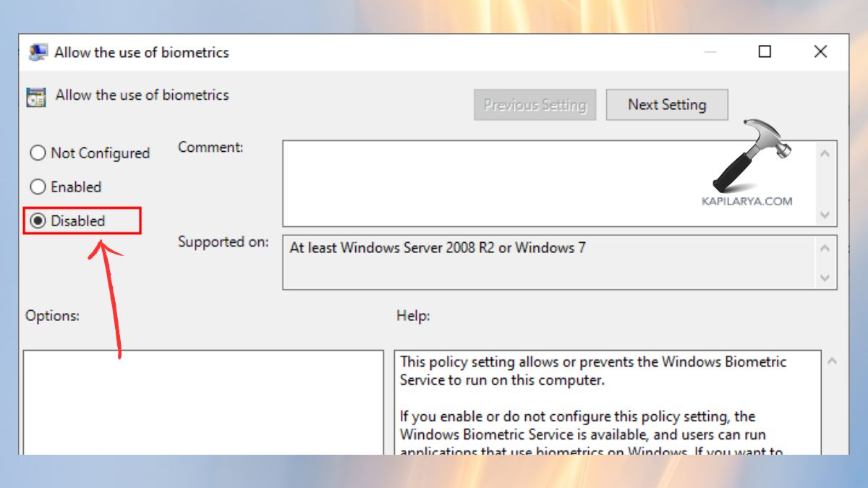This screenshot has height=488, width=868.
Task: Choose the Enabled radio option
Action: click(38, 187)
